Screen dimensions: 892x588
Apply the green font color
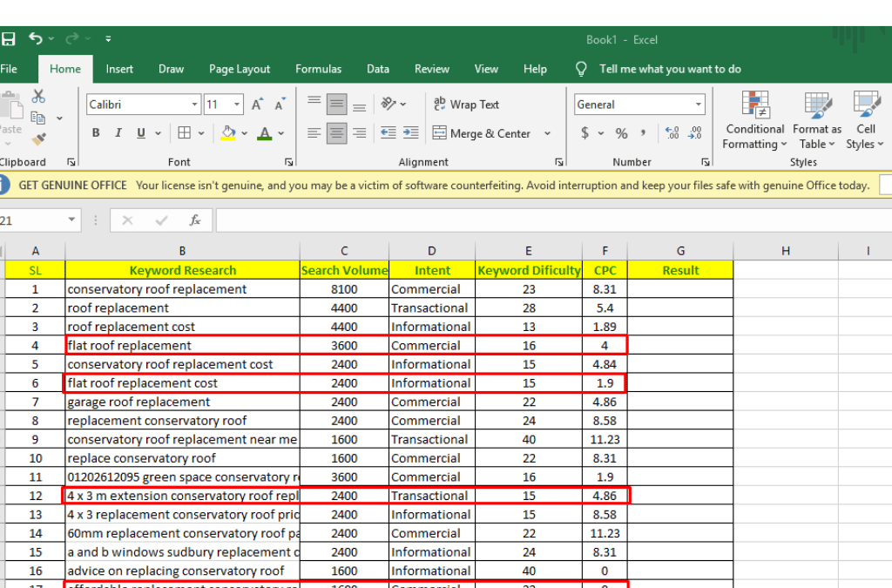pos(265,133)
